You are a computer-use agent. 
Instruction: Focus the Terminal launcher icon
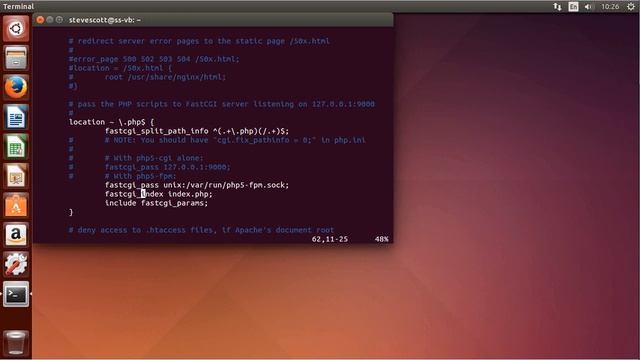point(16,293)
